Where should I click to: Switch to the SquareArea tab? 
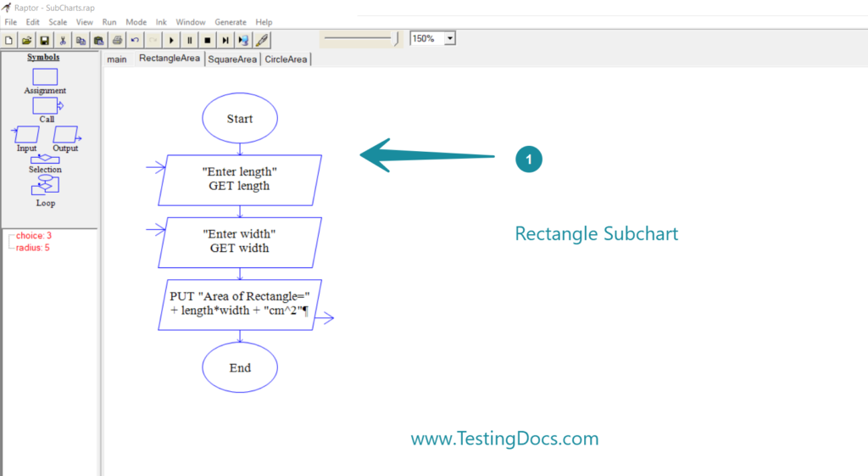point(232,59)
